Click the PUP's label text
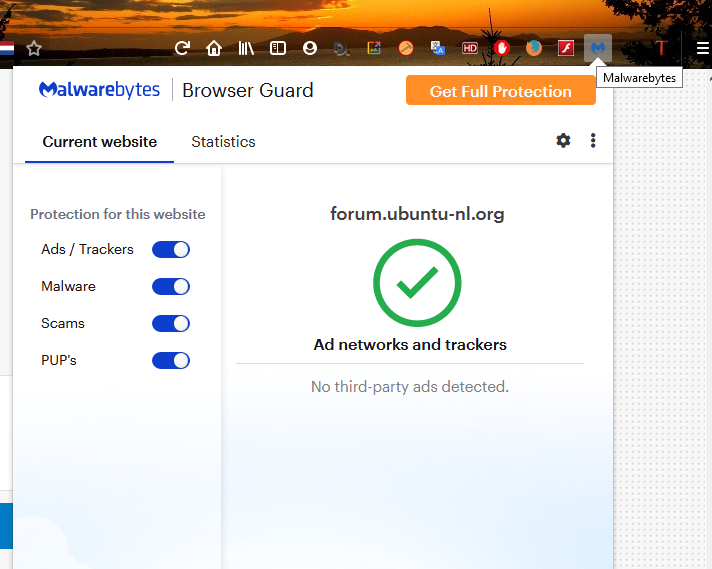 coord(59,360)
